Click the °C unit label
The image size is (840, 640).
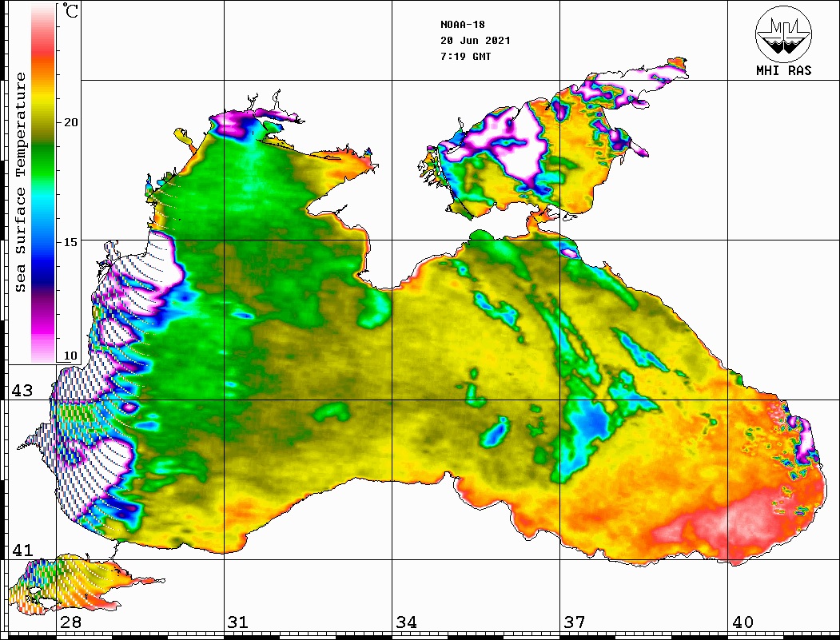[x=70, y=10]
